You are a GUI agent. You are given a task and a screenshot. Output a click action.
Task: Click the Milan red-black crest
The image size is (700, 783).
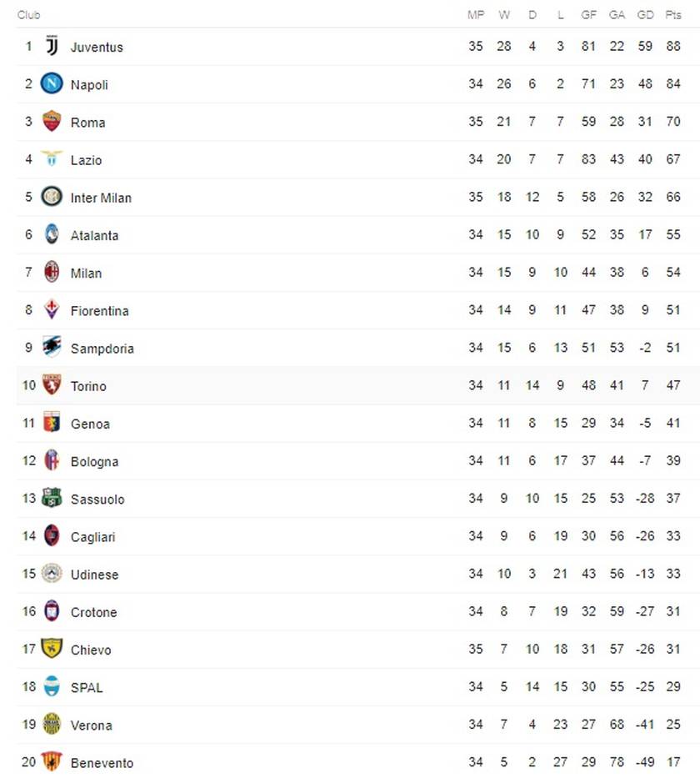coord(52,272)
